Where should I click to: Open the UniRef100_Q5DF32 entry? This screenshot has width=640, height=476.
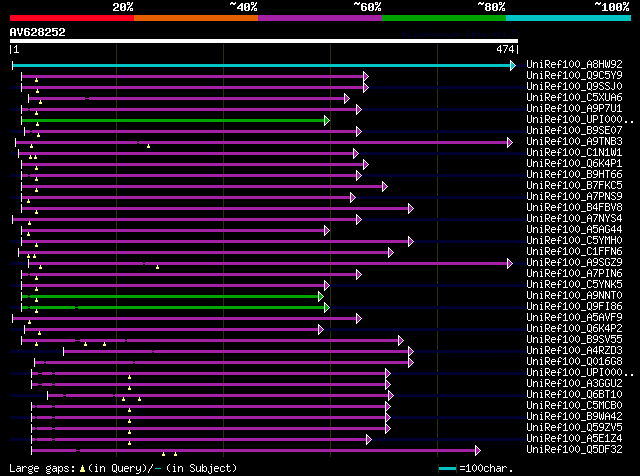[x=574, y=450]
